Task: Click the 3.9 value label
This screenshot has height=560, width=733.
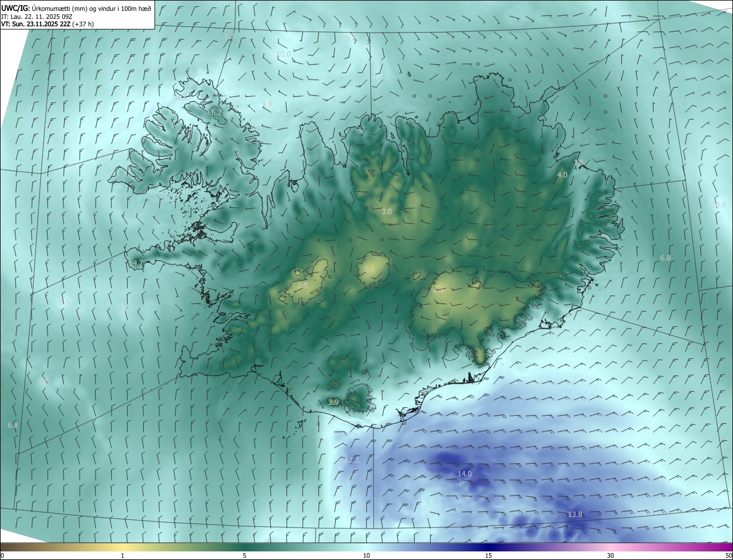Action: click(x=334, y=403)
